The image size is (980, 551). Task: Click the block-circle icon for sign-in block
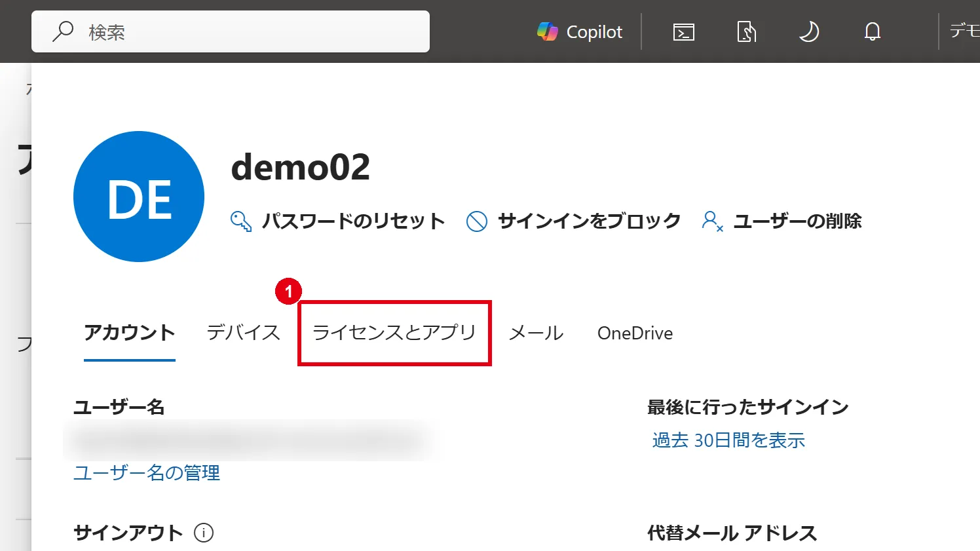coord(477,221)
